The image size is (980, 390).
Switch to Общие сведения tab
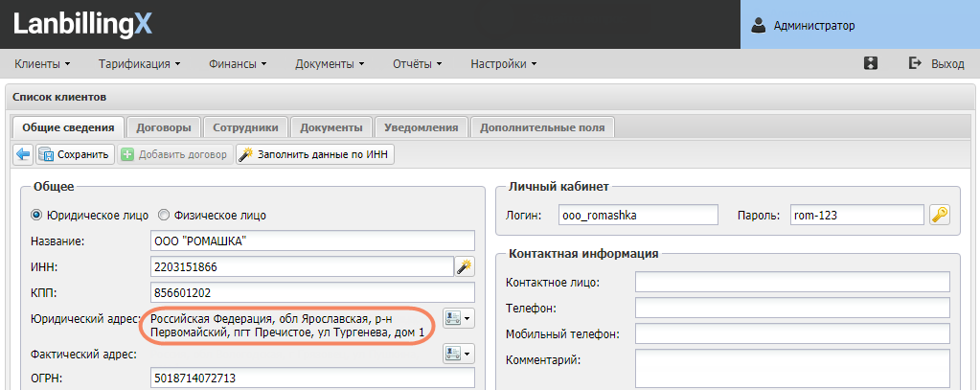point(68,127)
